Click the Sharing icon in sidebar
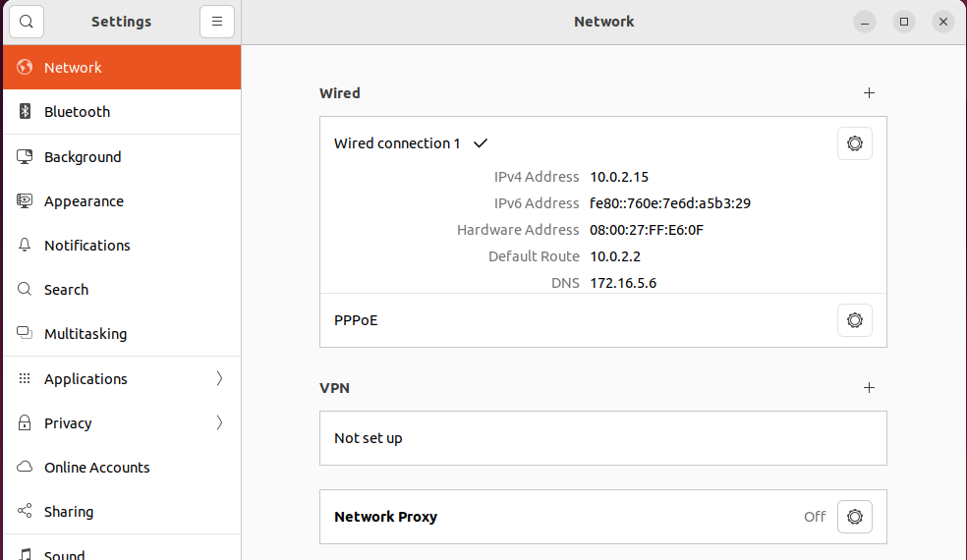Screen dimensions: 967x560 26,512
